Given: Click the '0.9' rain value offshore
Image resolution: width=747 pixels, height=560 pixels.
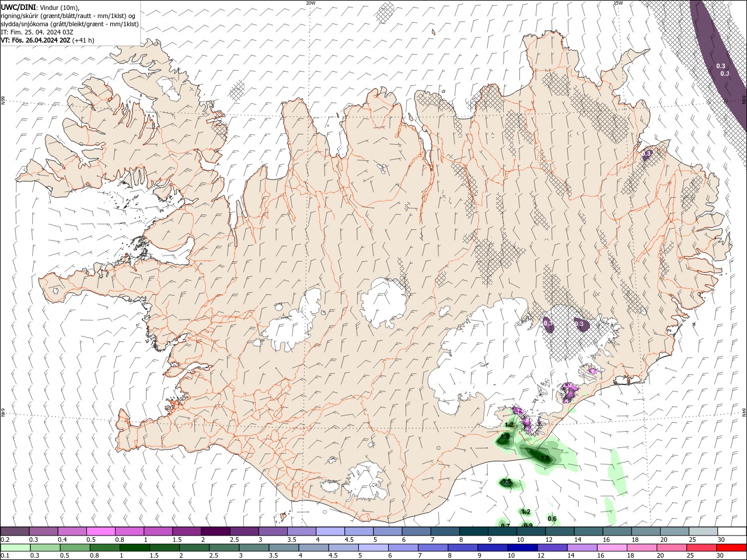Looking at the screenshot, I should [x=528, y=525].
